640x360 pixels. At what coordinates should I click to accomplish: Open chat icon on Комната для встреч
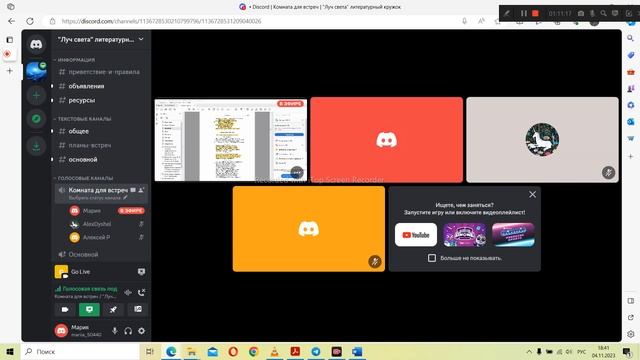point(133,190)
